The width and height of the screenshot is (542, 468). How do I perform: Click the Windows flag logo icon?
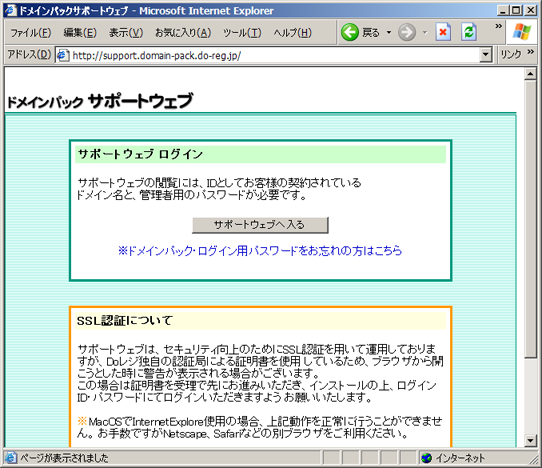coord(522,32)
